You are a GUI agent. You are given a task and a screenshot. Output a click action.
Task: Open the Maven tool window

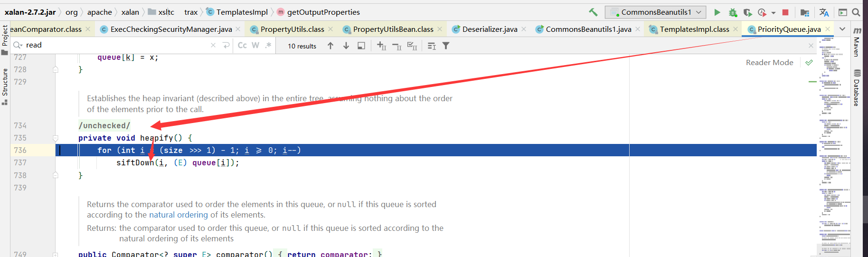pos(857,42)
